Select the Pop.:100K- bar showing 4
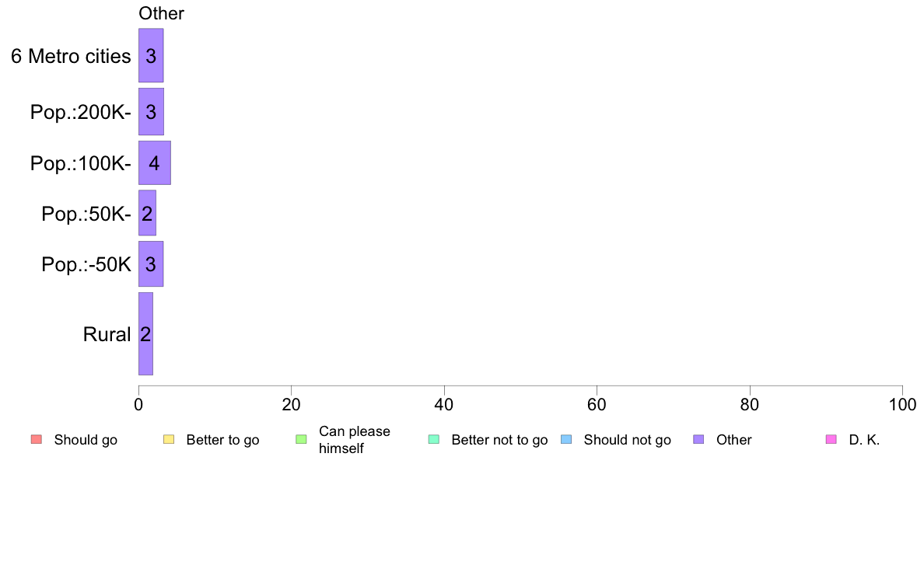 (x=155, y=162)
